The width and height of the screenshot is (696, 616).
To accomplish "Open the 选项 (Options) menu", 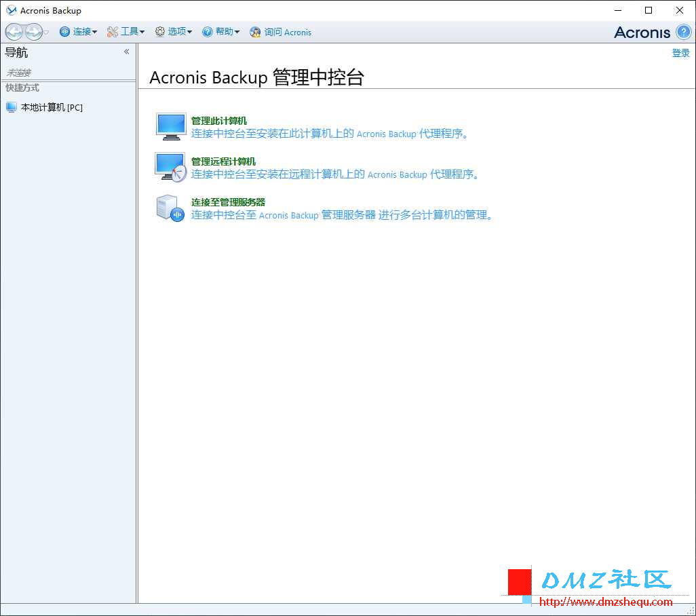I will [x=173, y=32].
